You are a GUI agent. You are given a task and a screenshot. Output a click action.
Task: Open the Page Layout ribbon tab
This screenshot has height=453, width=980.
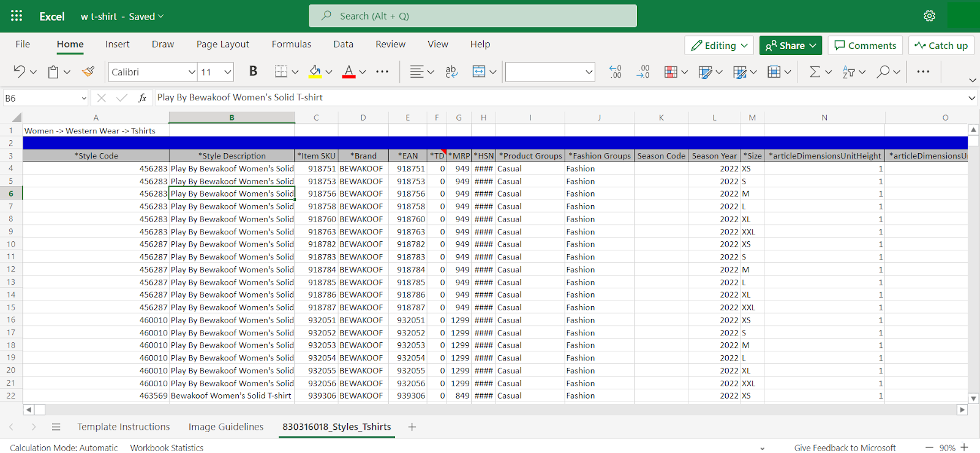222,44
